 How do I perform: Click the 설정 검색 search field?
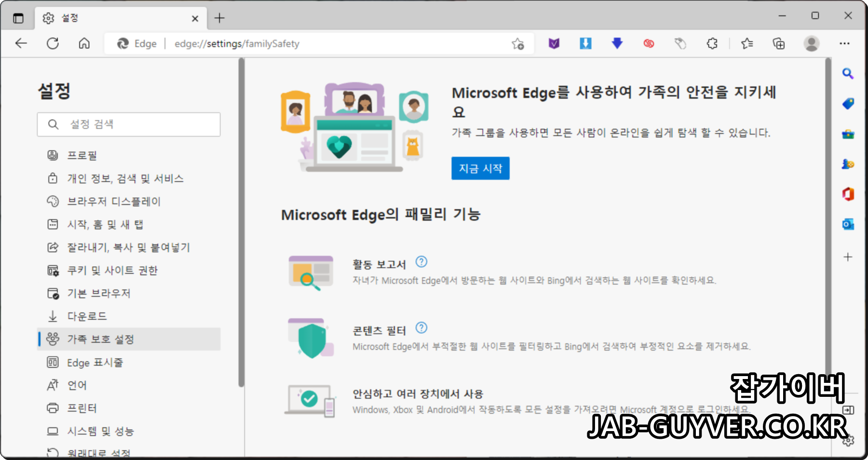[129, 124]
